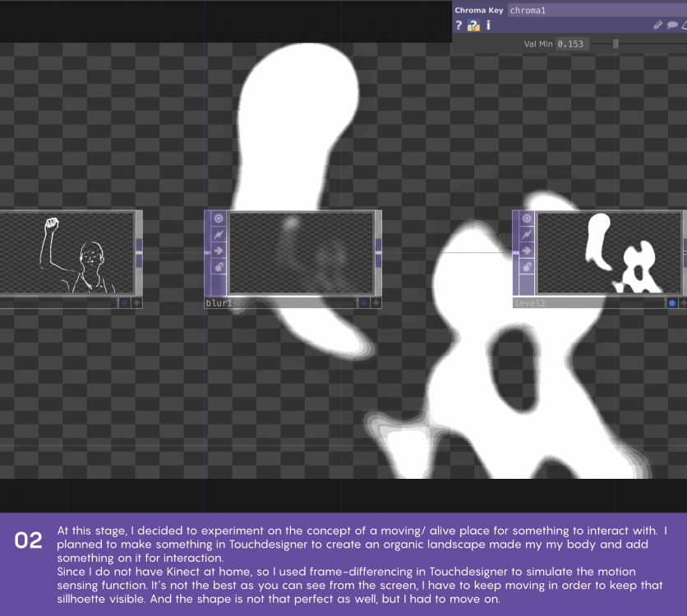This screenshot has width=687, height=616.
Task: Open the operator info 'i' icon
Action: click(x=488, y=25)
